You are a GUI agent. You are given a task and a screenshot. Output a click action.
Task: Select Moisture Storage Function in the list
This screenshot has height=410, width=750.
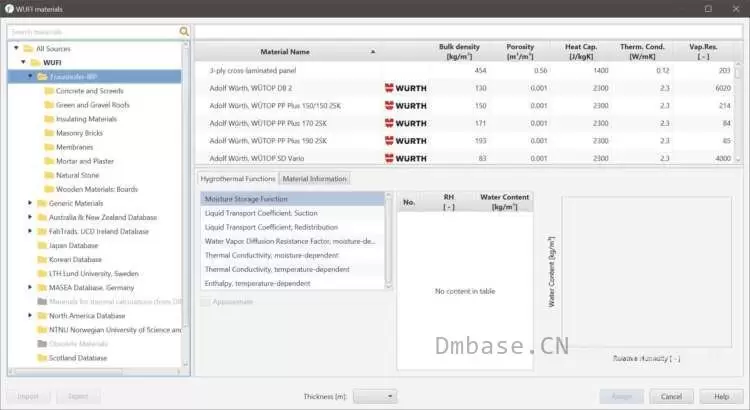pos(292,199)
